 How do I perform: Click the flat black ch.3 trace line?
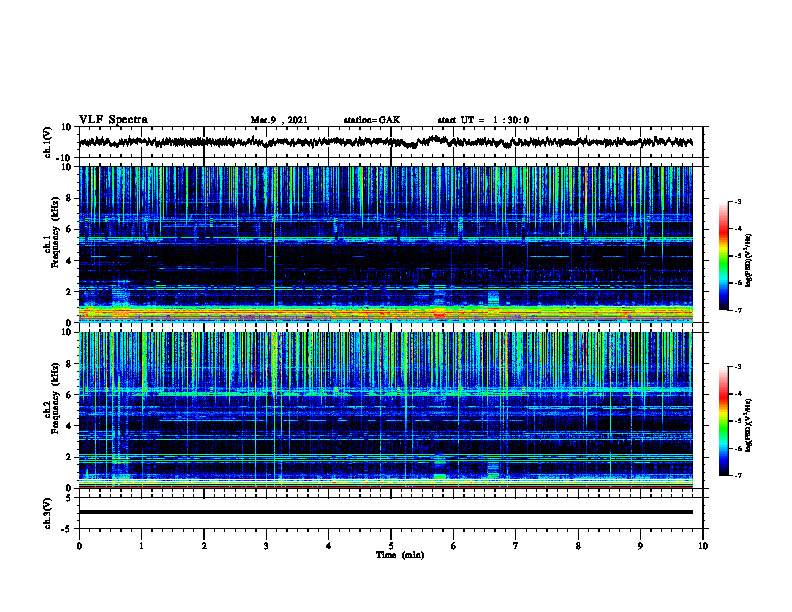tap(385, 512)
